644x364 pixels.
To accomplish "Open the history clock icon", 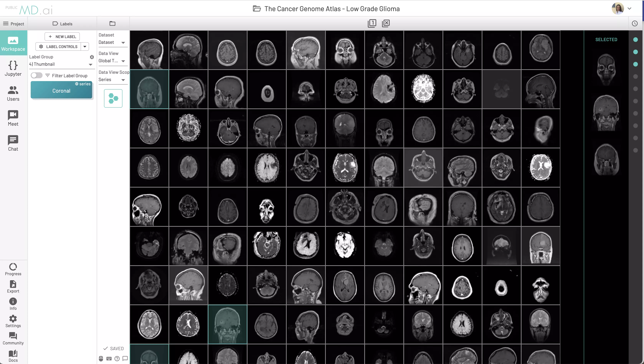I will (634, 23).
